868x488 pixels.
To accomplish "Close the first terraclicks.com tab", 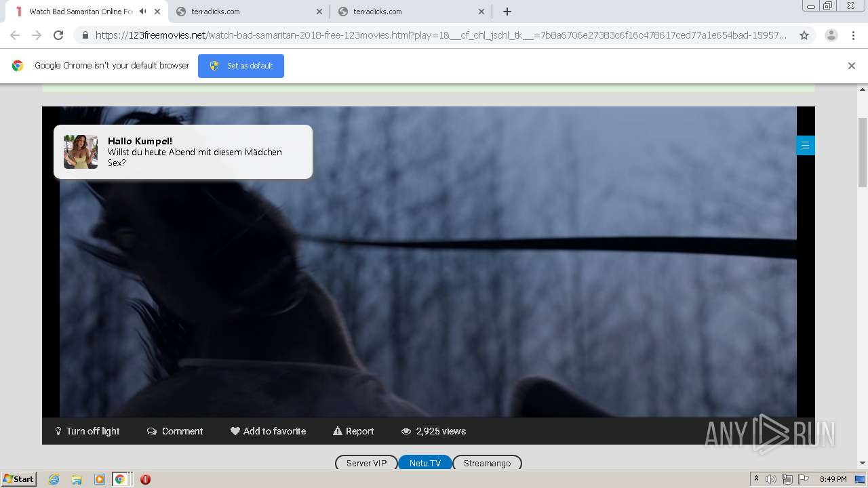I will tap(319, 12).
